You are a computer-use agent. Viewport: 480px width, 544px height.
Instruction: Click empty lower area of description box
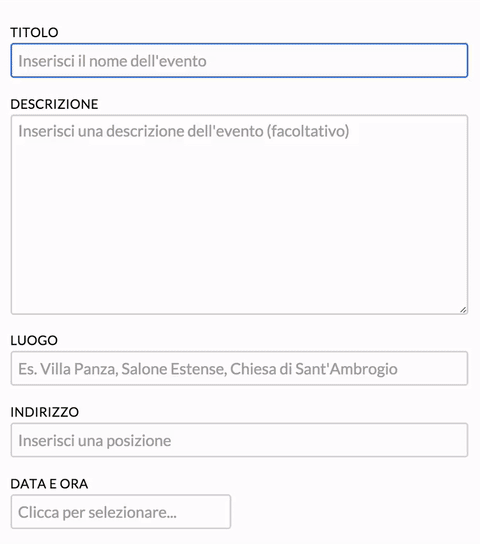coord(239,250)
